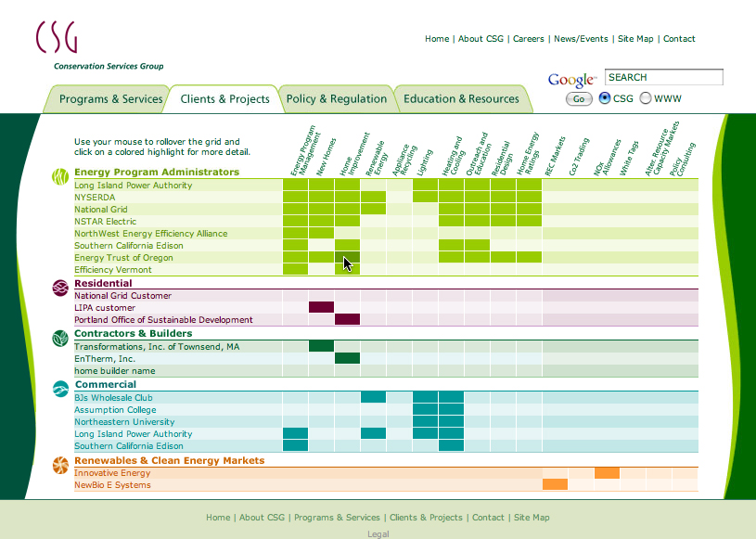The width and height of the screenshot is (756, 539).
Task: Click the Commercial section heading
Action: (106, 385)
